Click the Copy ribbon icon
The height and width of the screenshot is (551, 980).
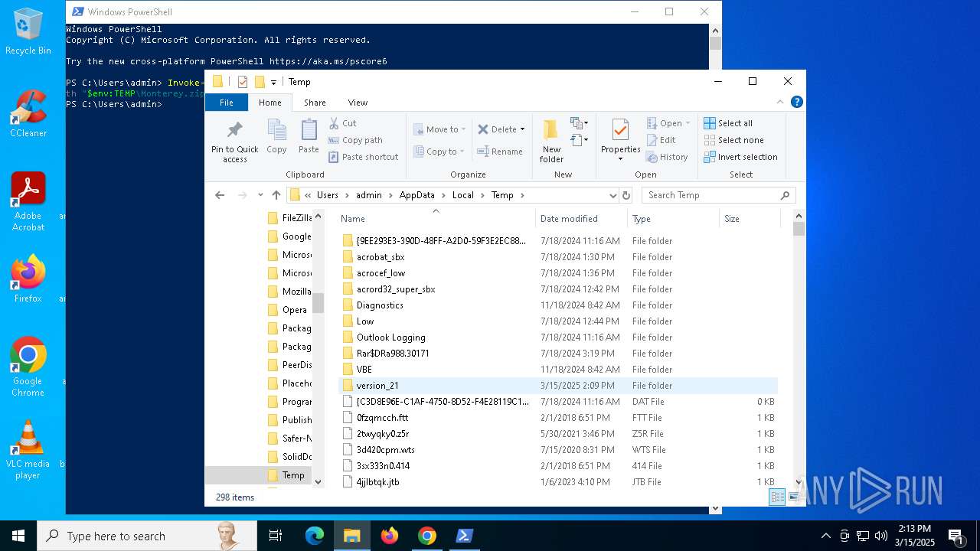276,137
